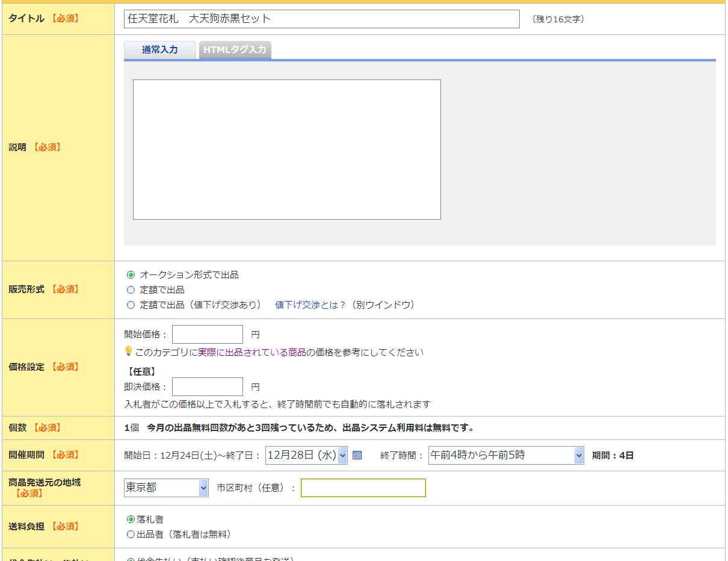Screen dimensions: 728x561
Task: Open the 午前4時から午前5時 end time dropdown
Action: pyautogui.click(x=506, y=455)
